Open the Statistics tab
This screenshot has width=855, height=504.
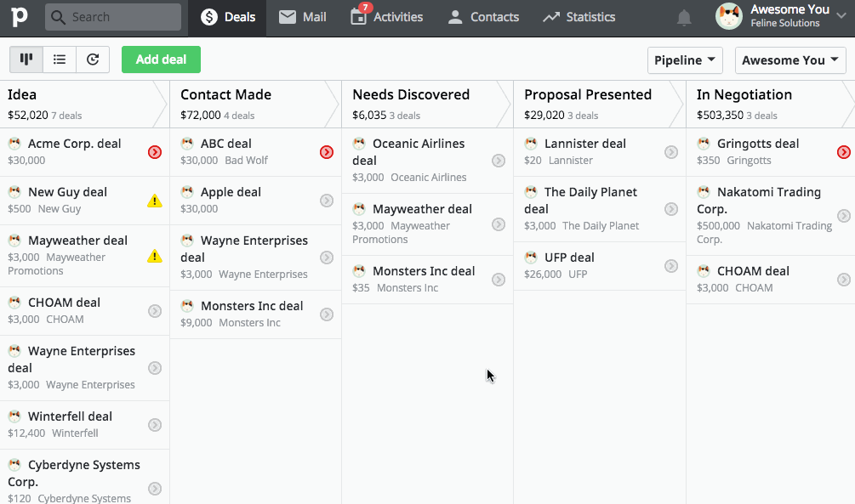(579, 18)
